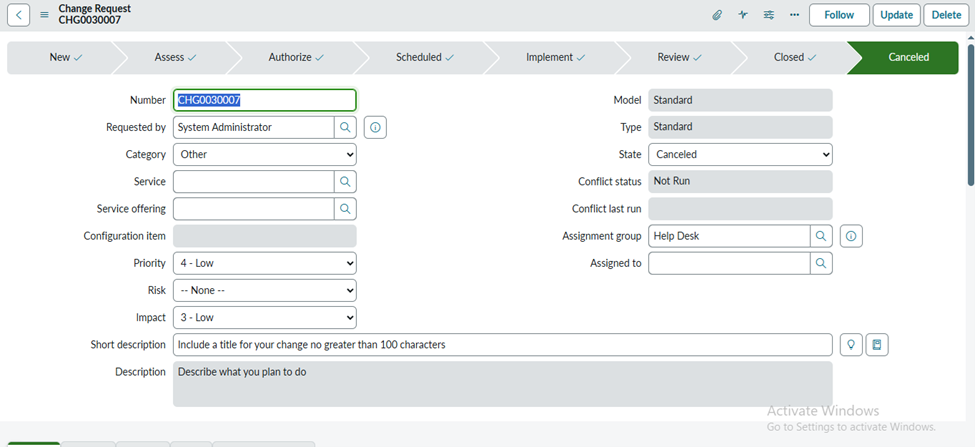Open the Priority dropdown
This screenshot has width=975, height=447.
[264, 263]
